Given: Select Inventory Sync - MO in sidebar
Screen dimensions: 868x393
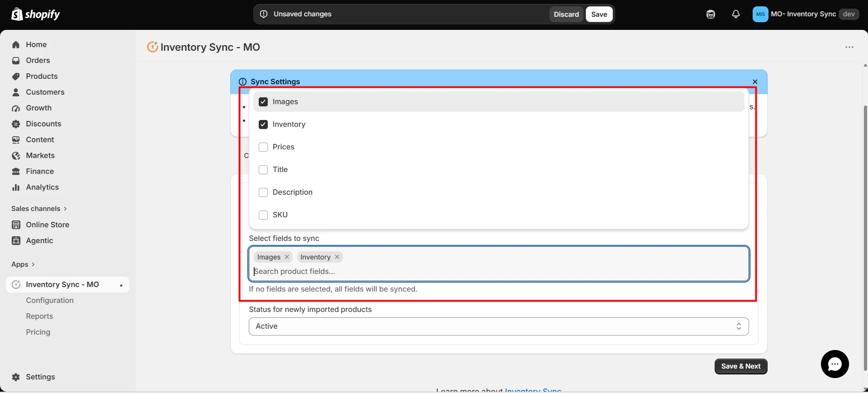Looking at the screenshot, I should [x=68, y=284].
